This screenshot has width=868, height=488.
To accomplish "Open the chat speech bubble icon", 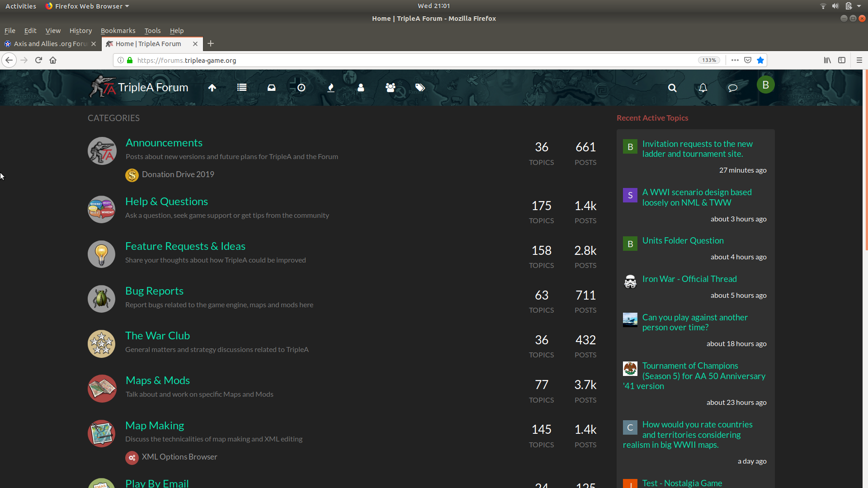I will 733,88.
